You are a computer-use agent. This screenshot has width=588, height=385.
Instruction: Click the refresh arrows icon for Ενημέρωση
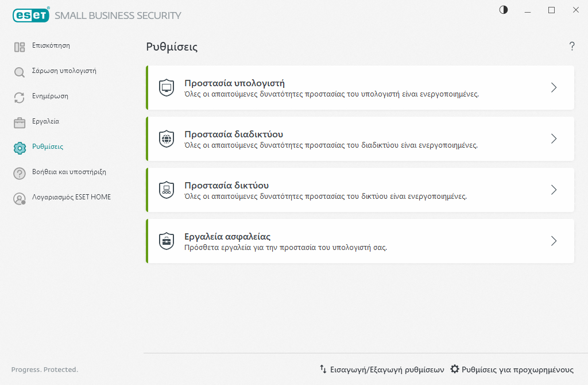(20, 98)
